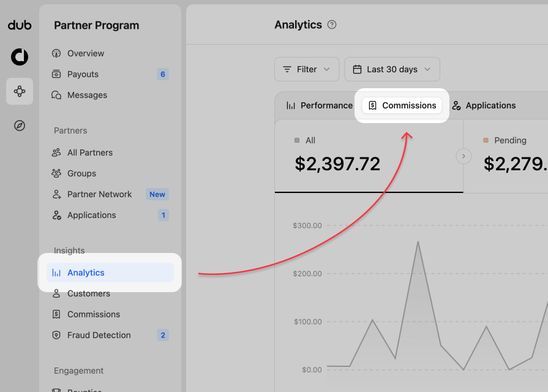Click the $0.00 axis label
Viewport: 548px width, 392px height.
coord(312,370)
